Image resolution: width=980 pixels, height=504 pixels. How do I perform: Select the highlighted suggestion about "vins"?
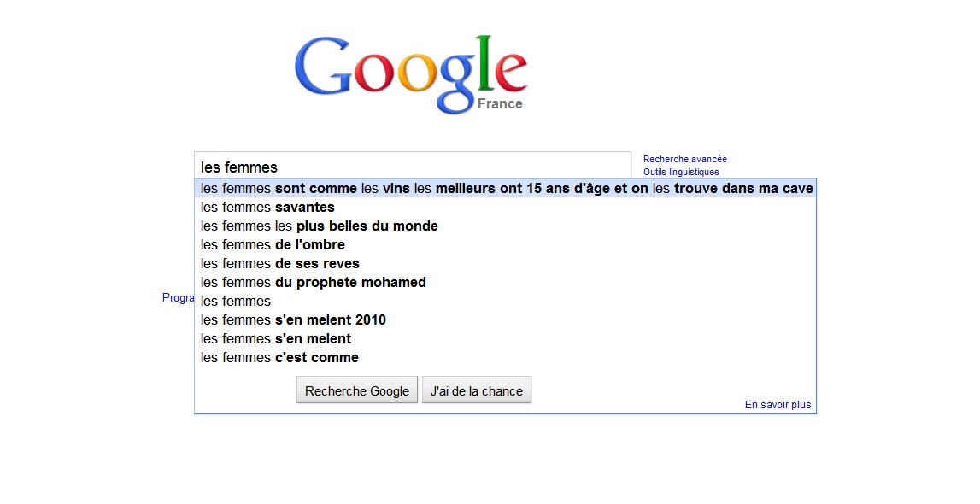506,188
